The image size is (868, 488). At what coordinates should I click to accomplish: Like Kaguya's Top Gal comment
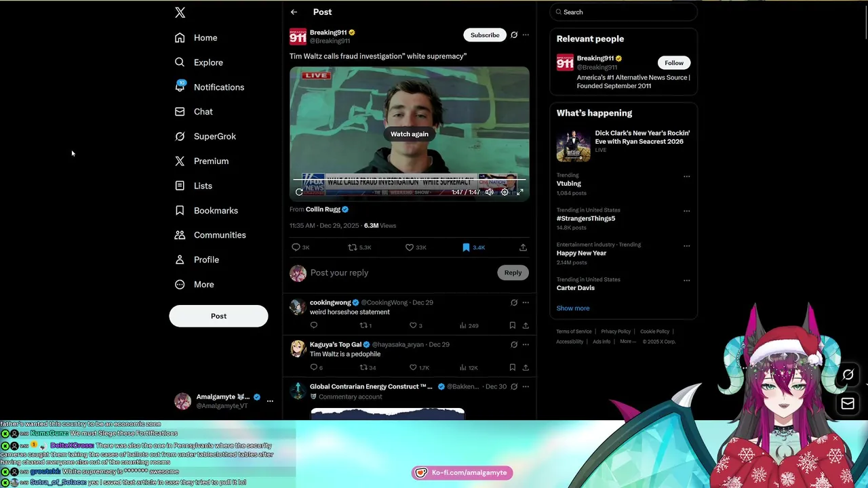419,367
